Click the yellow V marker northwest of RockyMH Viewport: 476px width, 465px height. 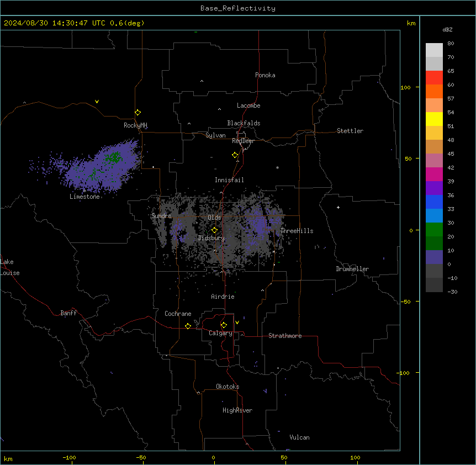97,102
